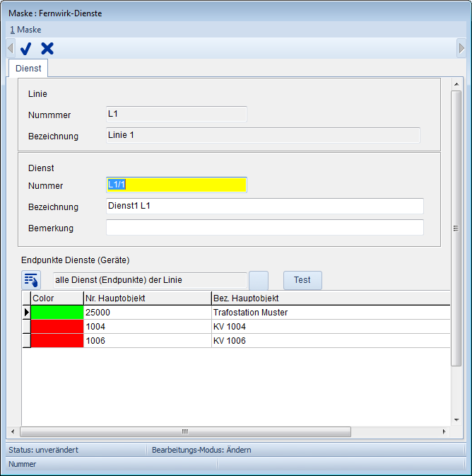The width and height of the screenshot is (472, 476).
Task: Click the Trafostation Muster cell
Action: 331,313
